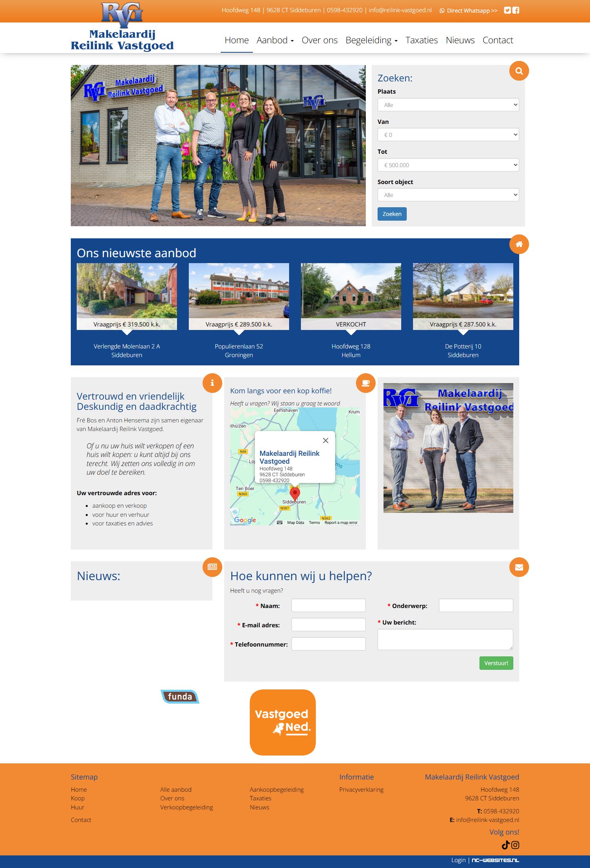
Task: Click the RVG Makelaardij Reilink Vastgoed logo
Action: 122,27
